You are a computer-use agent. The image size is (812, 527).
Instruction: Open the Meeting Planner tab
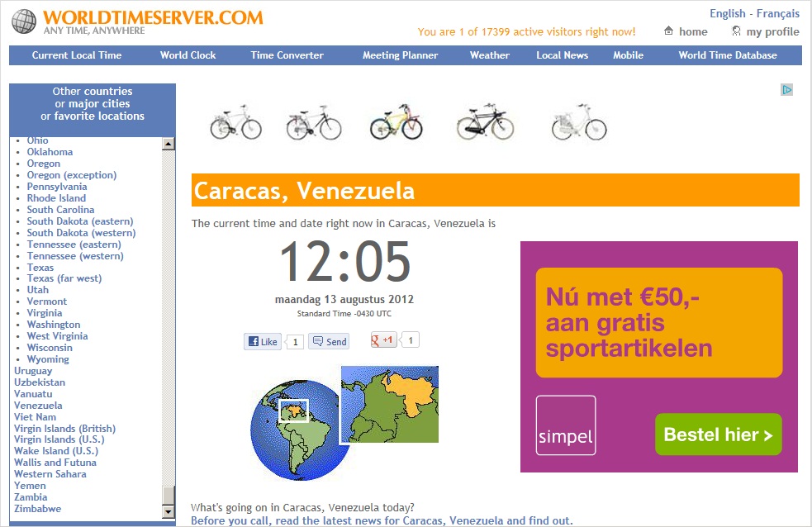[400, 55]
